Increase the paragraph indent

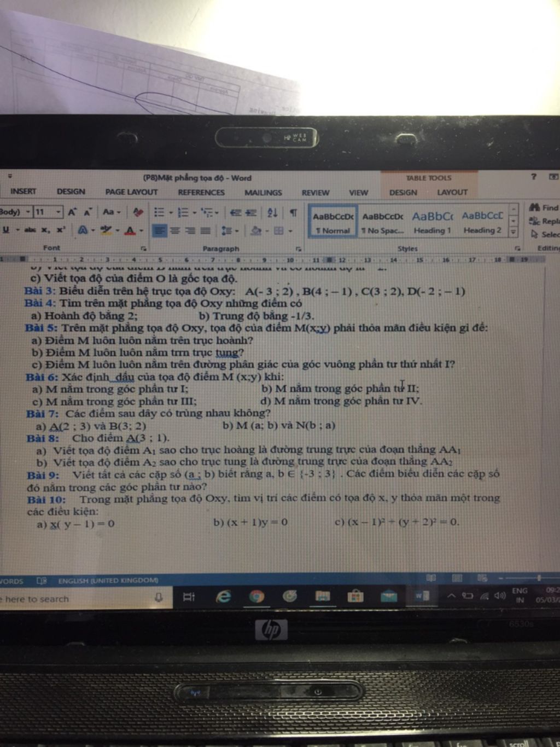click(x=250, y=212)
